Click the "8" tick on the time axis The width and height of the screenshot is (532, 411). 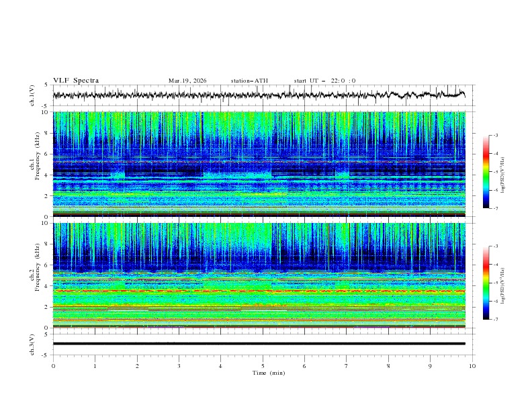(388, 366)
